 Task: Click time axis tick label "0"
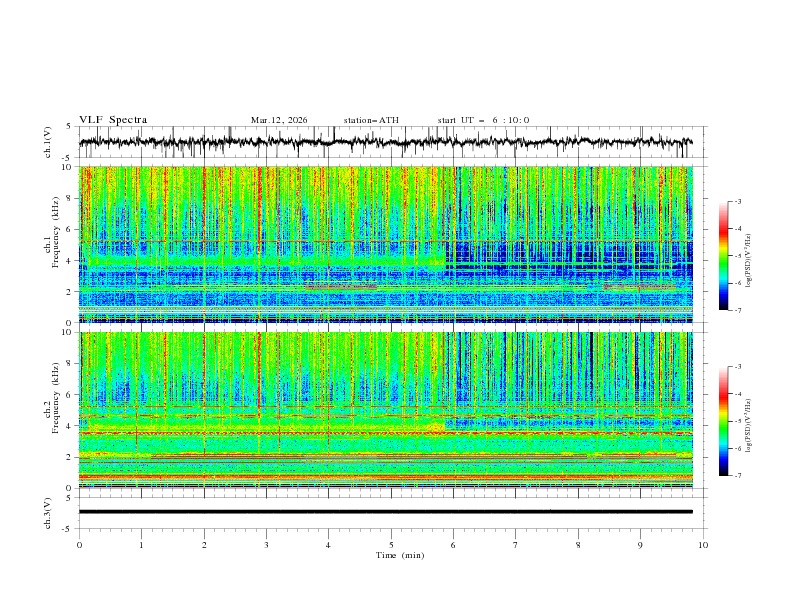[79, 545]
